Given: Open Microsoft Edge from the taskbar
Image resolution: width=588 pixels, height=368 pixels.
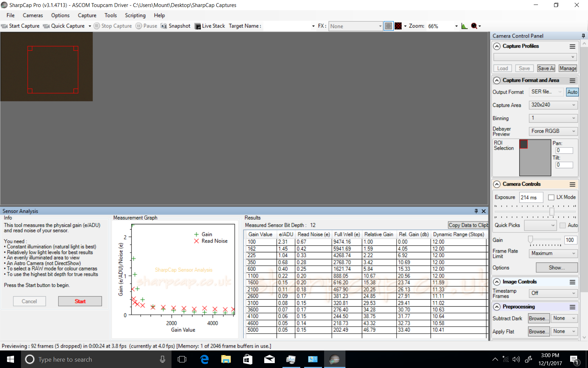Looking at the screenshot, I should point(204,359).
